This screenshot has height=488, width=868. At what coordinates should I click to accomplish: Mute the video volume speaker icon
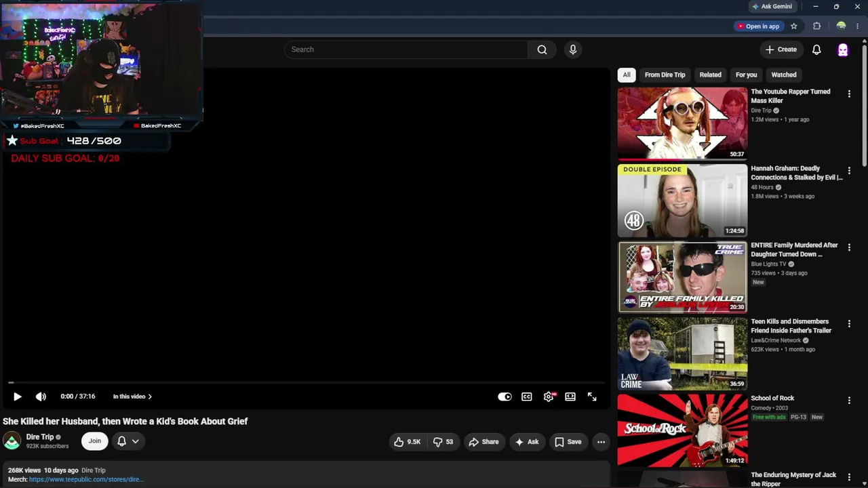click(x=41, y=396)
